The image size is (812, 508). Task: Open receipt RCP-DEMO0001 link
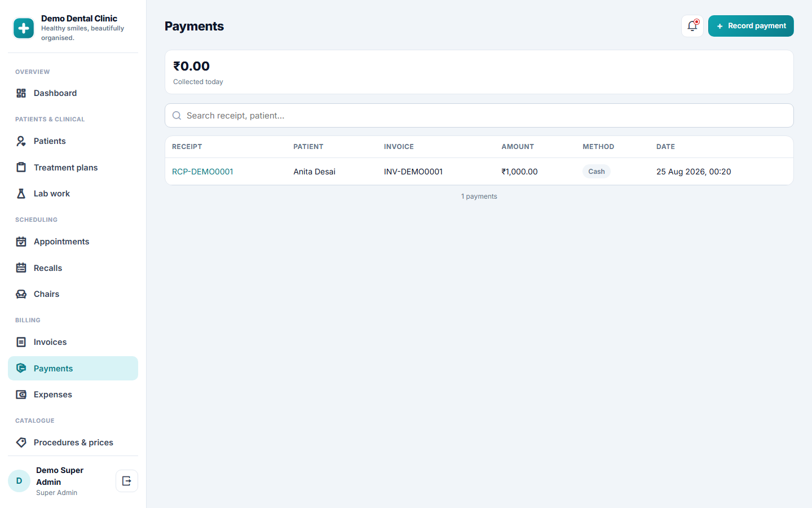coord(202,172)
